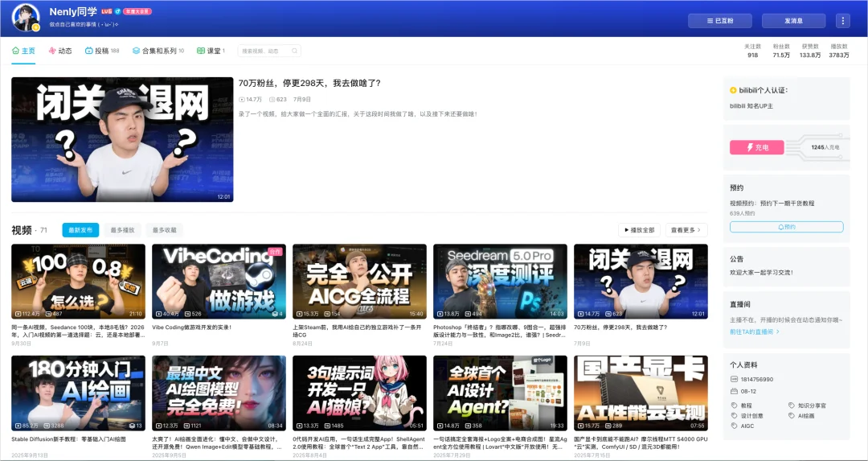This screenshot has height=461, width=868.
Task: Open the three-dot more options menu
Action: [x=842, y=21]
